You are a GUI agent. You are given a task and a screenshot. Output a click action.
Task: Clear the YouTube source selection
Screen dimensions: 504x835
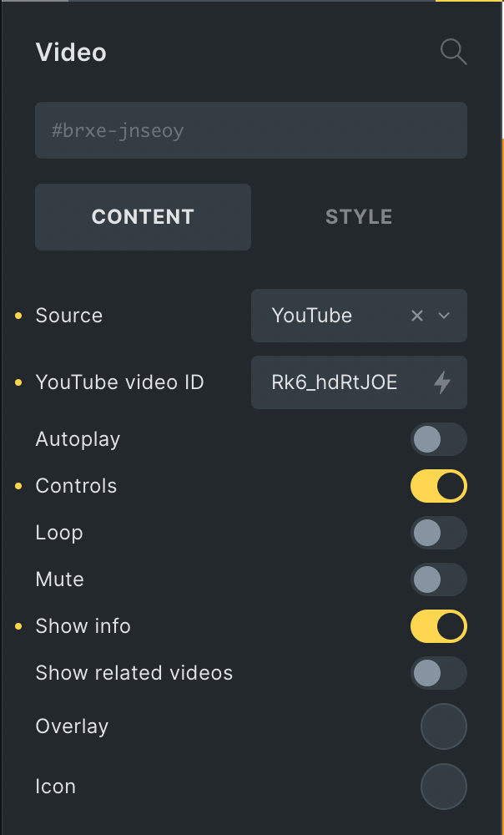tap(417, 316)
